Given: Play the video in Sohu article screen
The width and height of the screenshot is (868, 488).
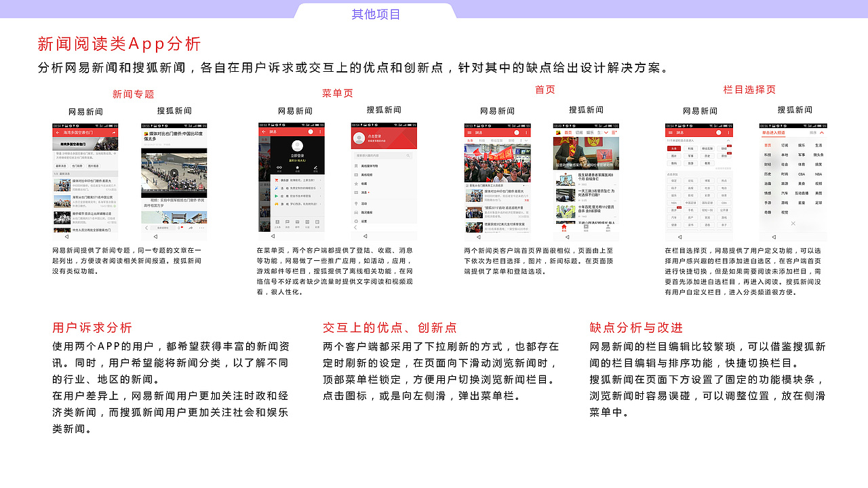Looking at the screenshot, I should (x=174, y=173).
